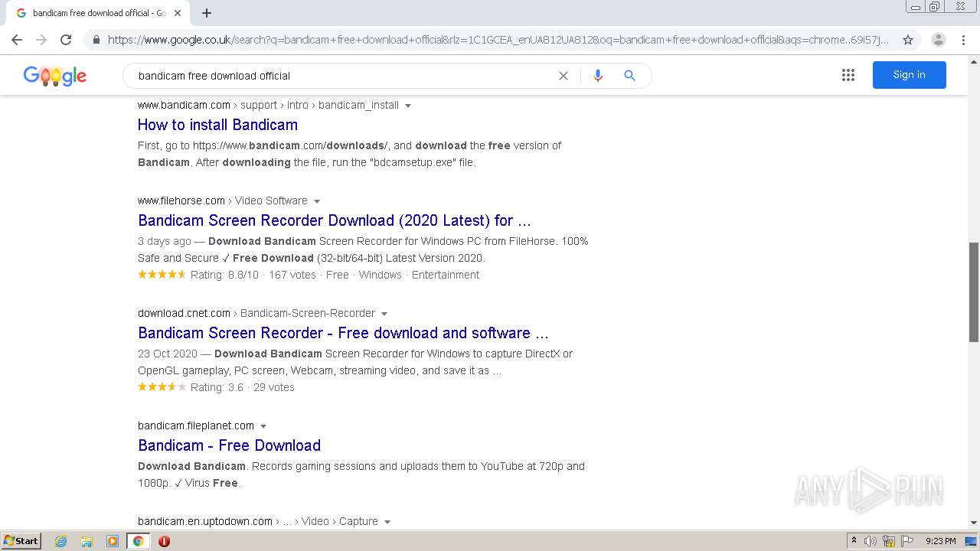Click the 9:23 PM system clock
The height and width of the screenshot is (551, 980).
(941, 541)
